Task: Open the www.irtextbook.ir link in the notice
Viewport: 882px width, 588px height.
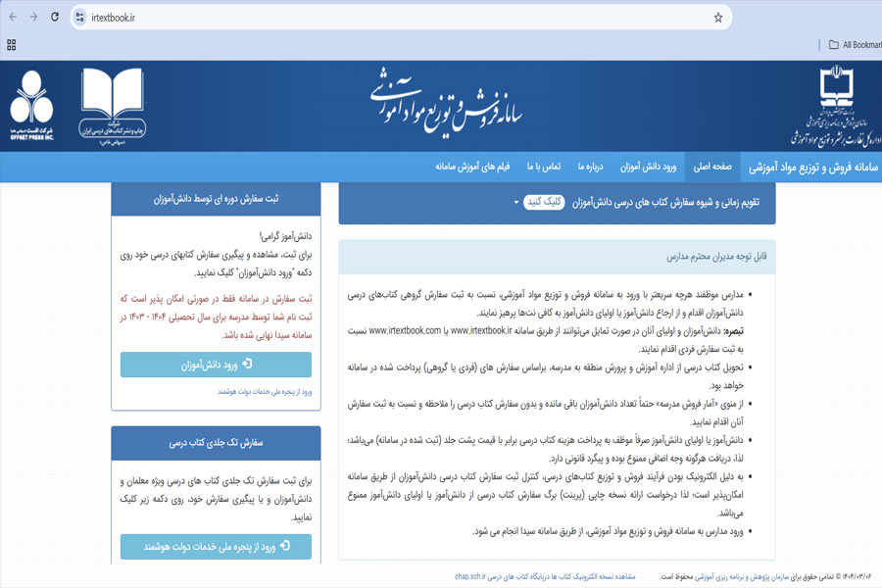Action: pyautogui.click(x=481, y=331)
